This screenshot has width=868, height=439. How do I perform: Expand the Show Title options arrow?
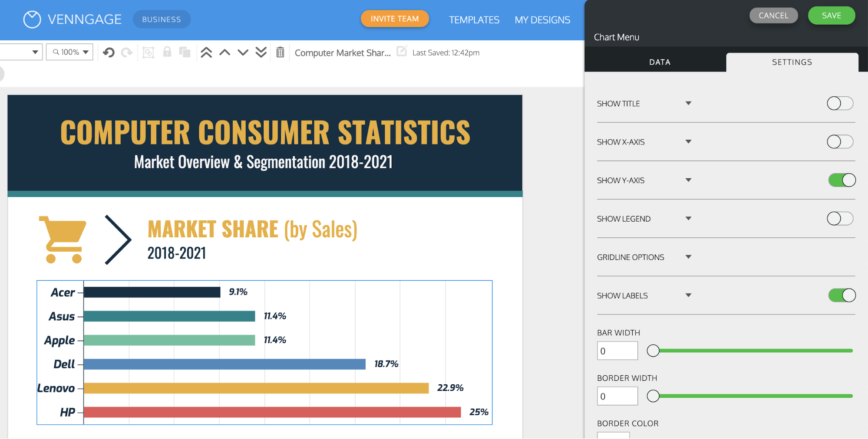point(688,103)
